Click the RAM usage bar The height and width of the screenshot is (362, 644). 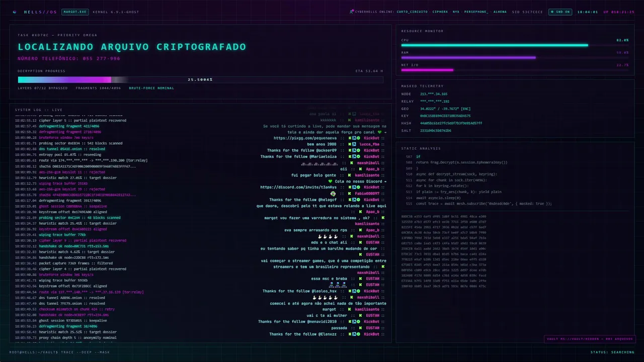pyautogui.click(x=515, y=57)
